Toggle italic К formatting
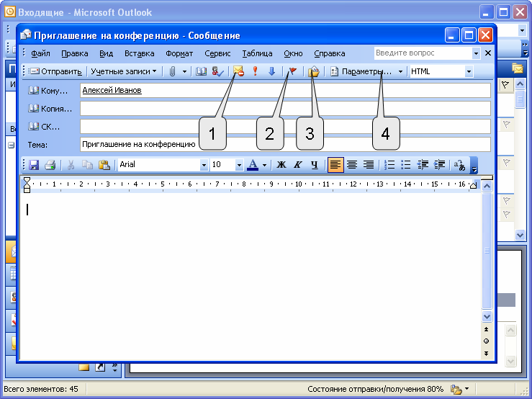532x399 pixels. [x=297, y=165]
